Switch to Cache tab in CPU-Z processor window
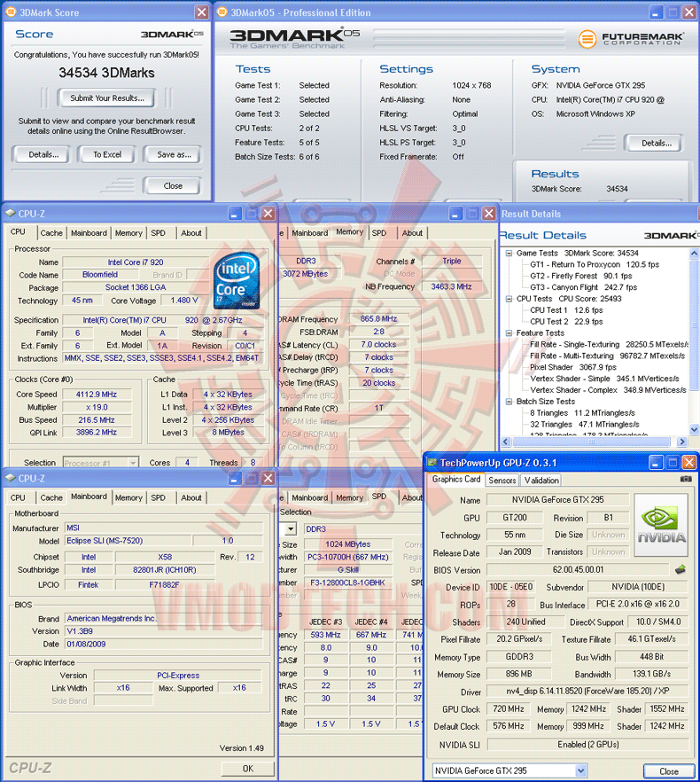The width and height of the screenshot is (700, 782). pyautogui.click(x=51, y=233)
